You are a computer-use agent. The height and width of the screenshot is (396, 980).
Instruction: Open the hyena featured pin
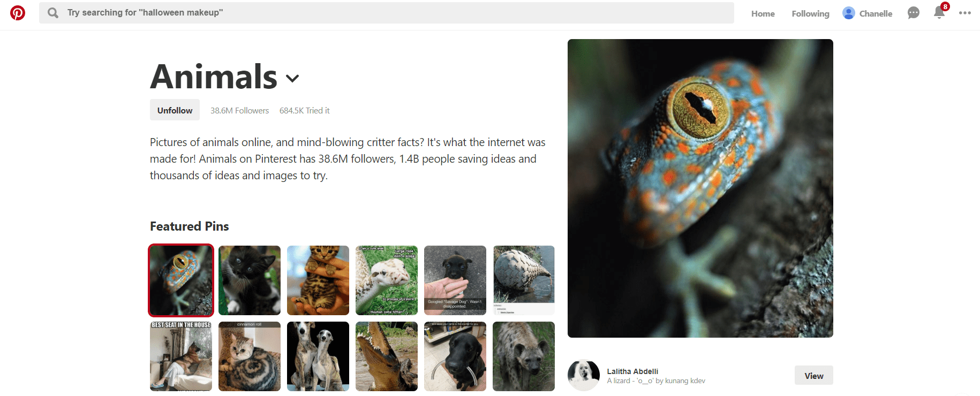click(524, 356)
